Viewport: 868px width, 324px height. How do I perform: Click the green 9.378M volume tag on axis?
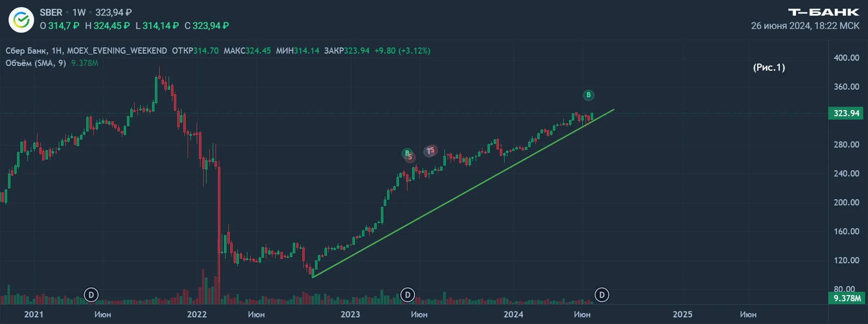coord(847,298)
